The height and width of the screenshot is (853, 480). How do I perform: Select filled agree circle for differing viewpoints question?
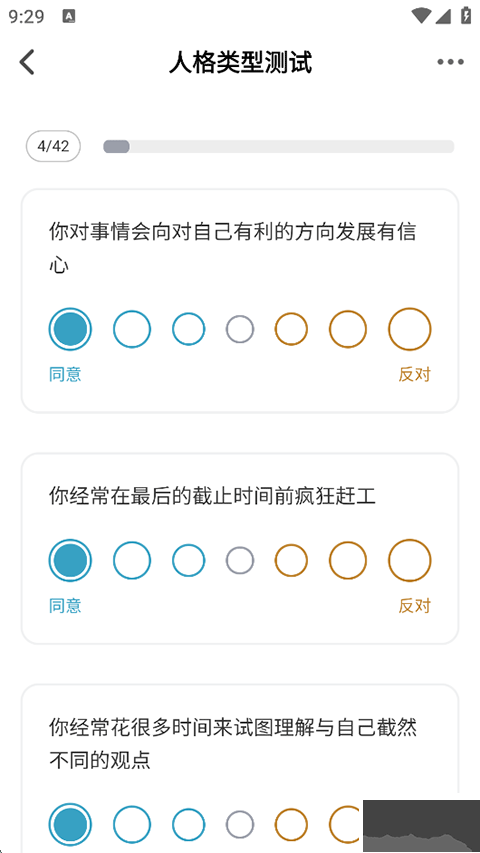(x=70, y=824)
